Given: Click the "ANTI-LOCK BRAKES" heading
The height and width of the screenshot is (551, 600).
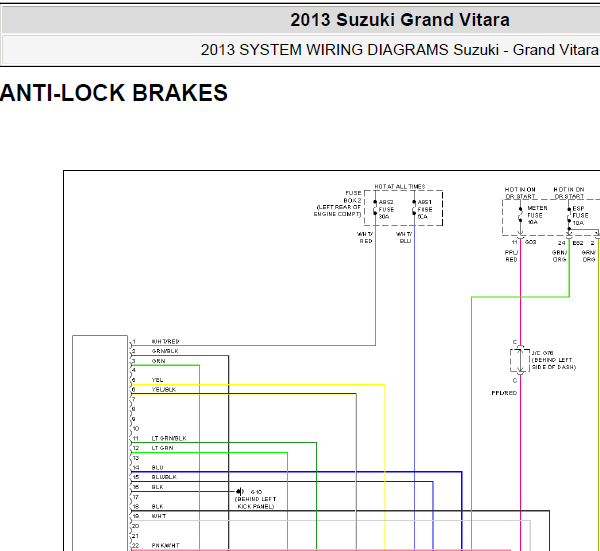Looking at the screenshot, I should [x=114, y=93].
